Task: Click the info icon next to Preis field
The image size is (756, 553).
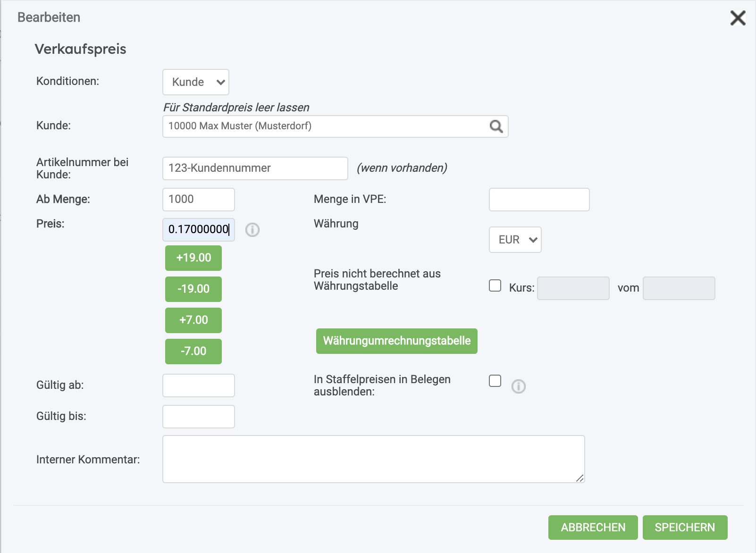Action: pos(252,230)
